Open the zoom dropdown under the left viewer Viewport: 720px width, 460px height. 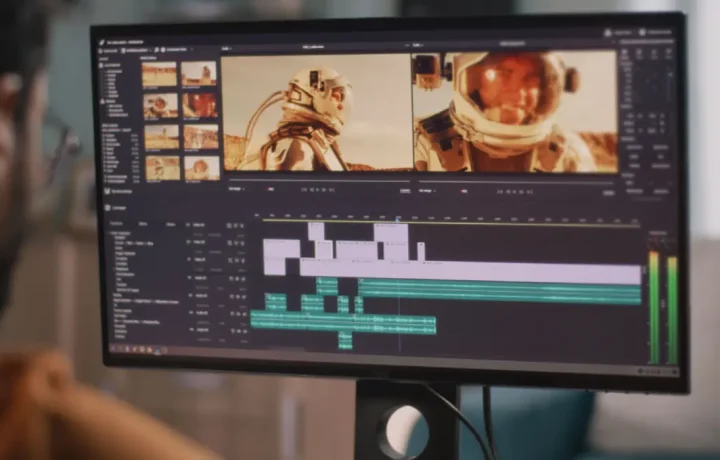pyautogui.click(x=236, y=189)
